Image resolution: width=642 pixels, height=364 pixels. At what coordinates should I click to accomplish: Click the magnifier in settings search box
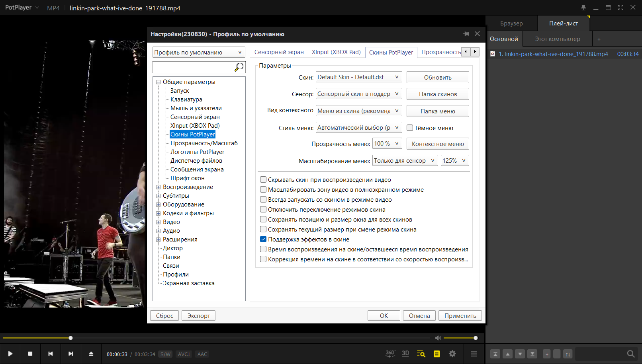point(239,67)
